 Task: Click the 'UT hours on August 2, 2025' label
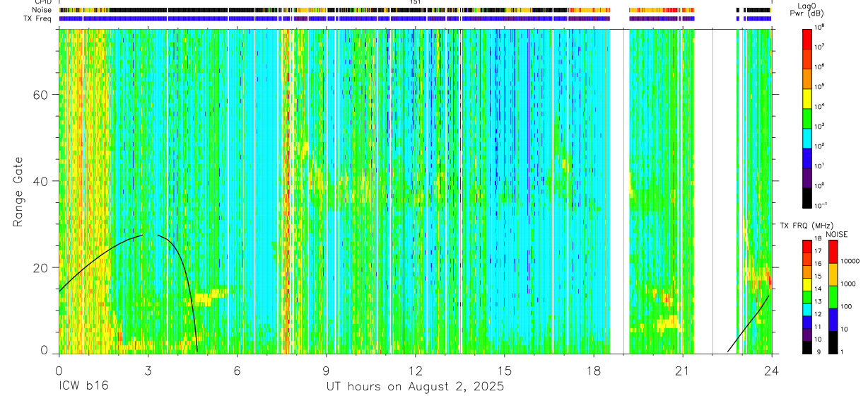(415, 387)
